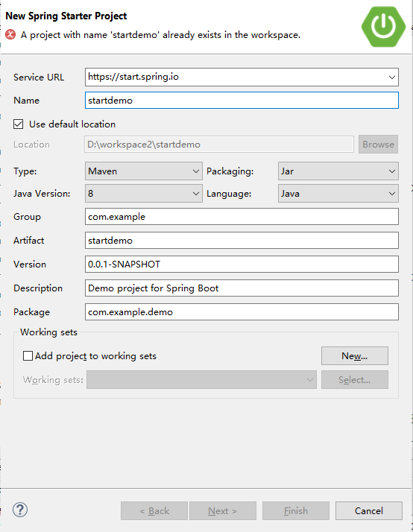This screenshot has height=532, width=413.
Task: Enable Add project to working sets
Action: coord(28,356)
